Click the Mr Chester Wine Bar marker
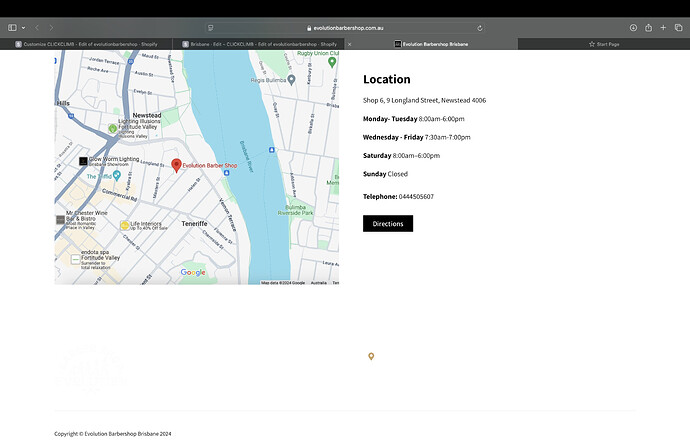690x448 pixels. coord(60,220)
